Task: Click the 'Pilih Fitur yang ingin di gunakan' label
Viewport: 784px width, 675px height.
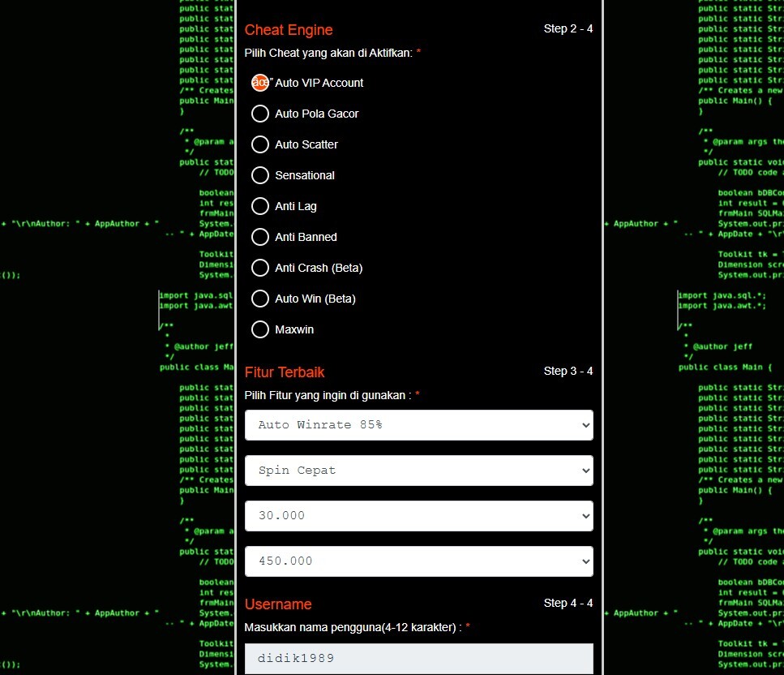Action: tap(328, 395)
